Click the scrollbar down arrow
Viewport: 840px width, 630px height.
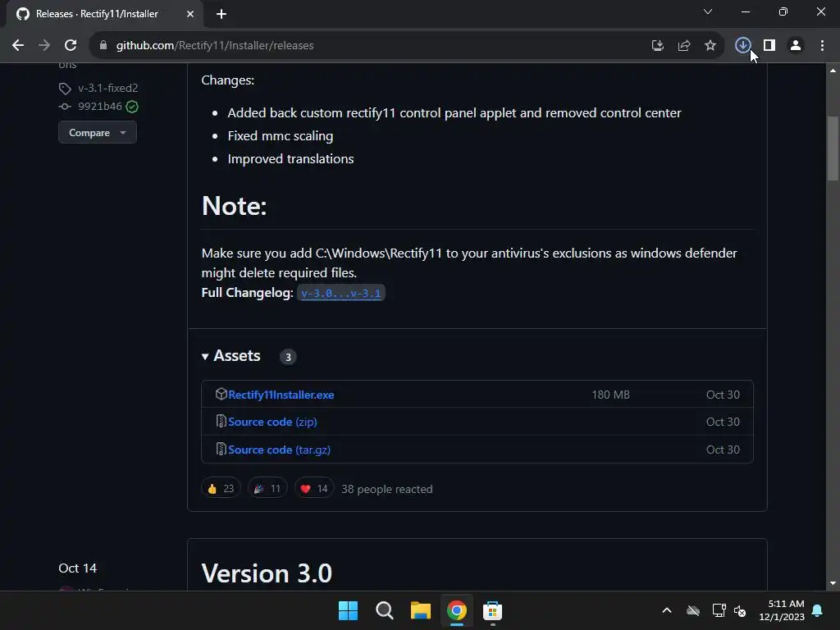(833, 583)
